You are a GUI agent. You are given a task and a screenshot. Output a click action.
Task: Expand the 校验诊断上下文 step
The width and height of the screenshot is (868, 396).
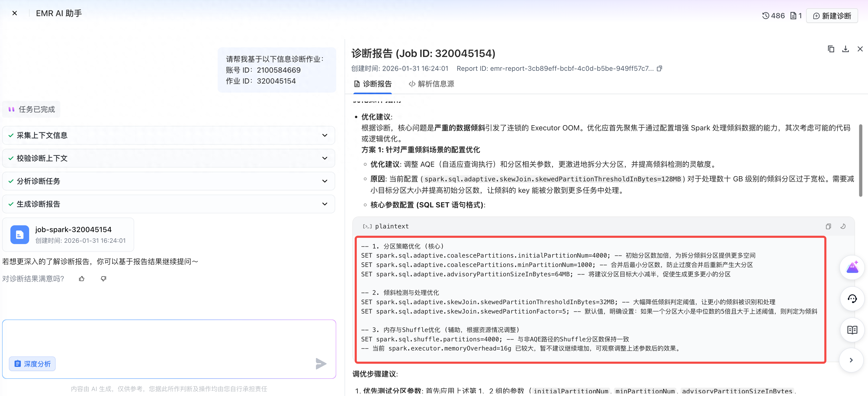pos(169,158)
